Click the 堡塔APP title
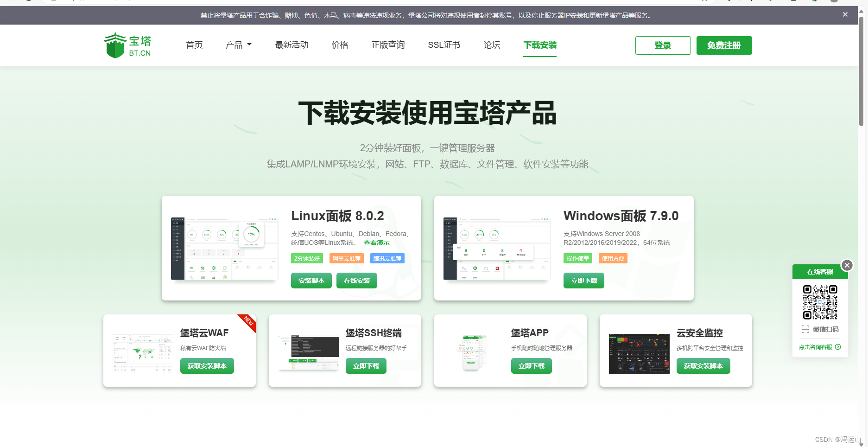This screenshot has height=447, width=868. coord(530,333)
